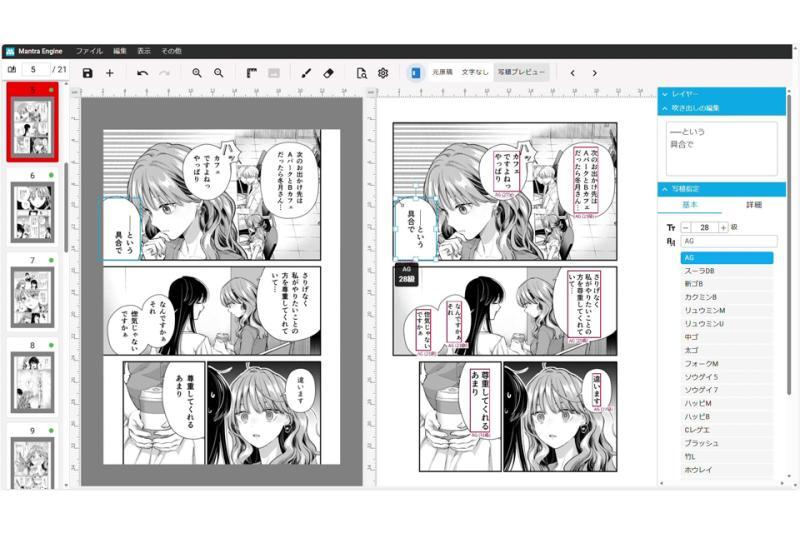Collapse the 写植指定 section

[721, 189]
